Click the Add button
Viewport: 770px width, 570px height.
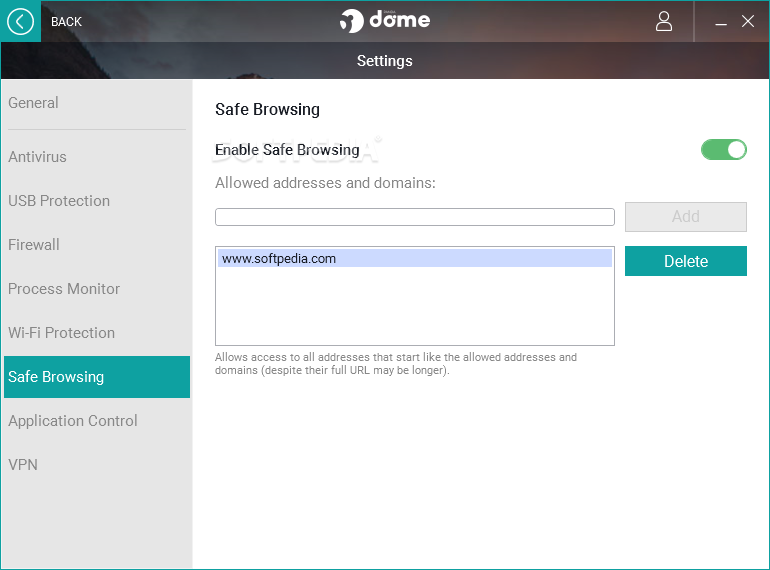(686, 217)
